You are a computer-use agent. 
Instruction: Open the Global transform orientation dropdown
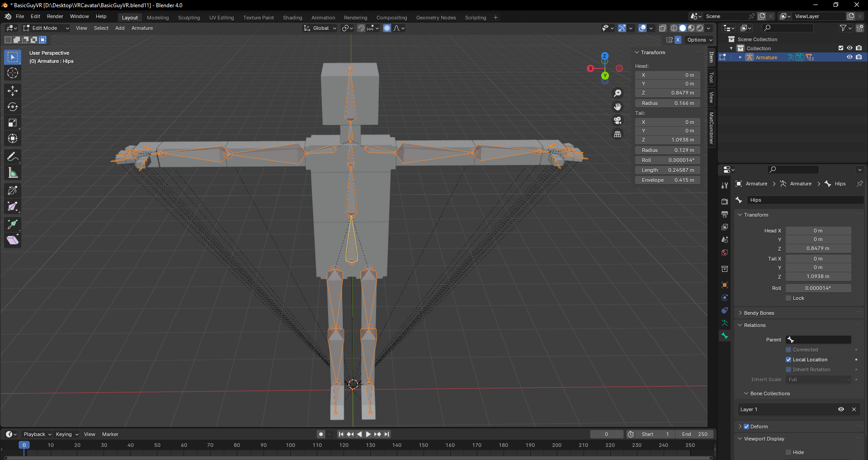tap(321, 28)
